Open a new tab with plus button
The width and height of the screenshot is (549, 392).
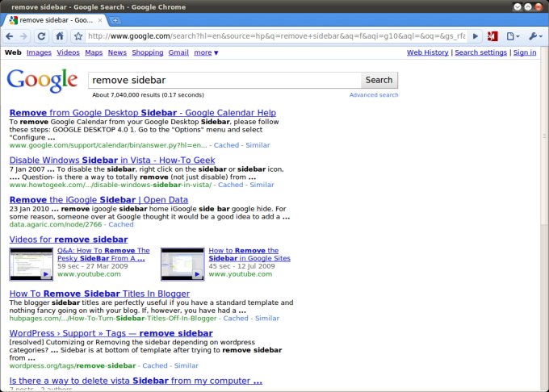115,21
